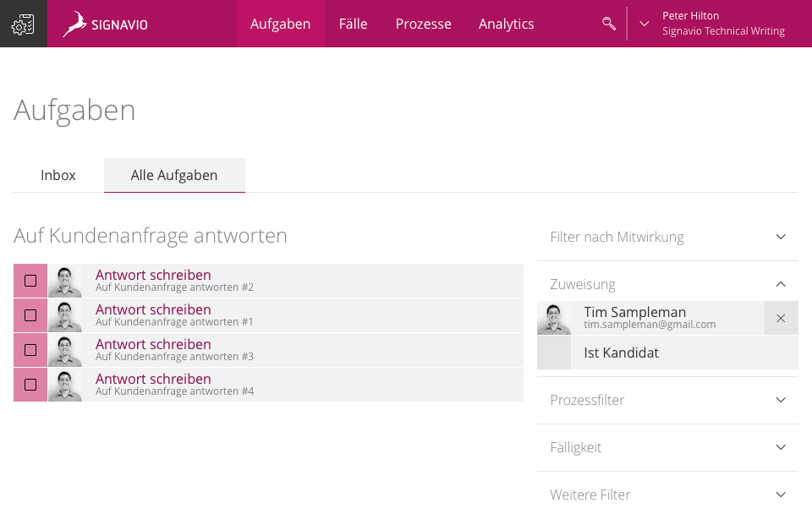This screenshot has width=812, height=514.
Task: Switch to the Inbox tab
Action: pos(58,175)
